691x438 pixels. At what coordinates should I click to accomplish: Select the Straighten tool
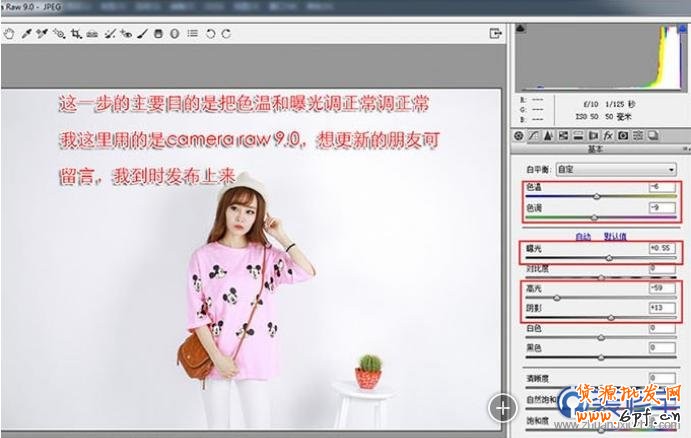coord(91,33)
